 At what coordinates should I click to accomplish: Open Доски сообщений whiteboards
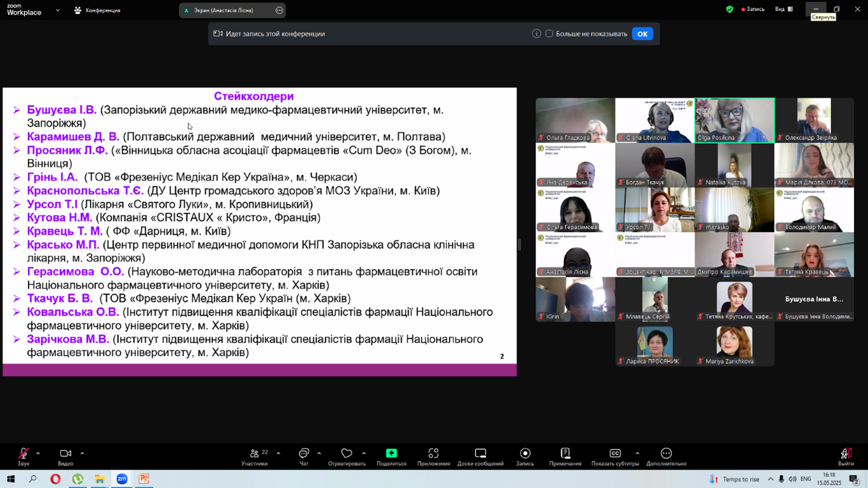[x=480, y=453]
